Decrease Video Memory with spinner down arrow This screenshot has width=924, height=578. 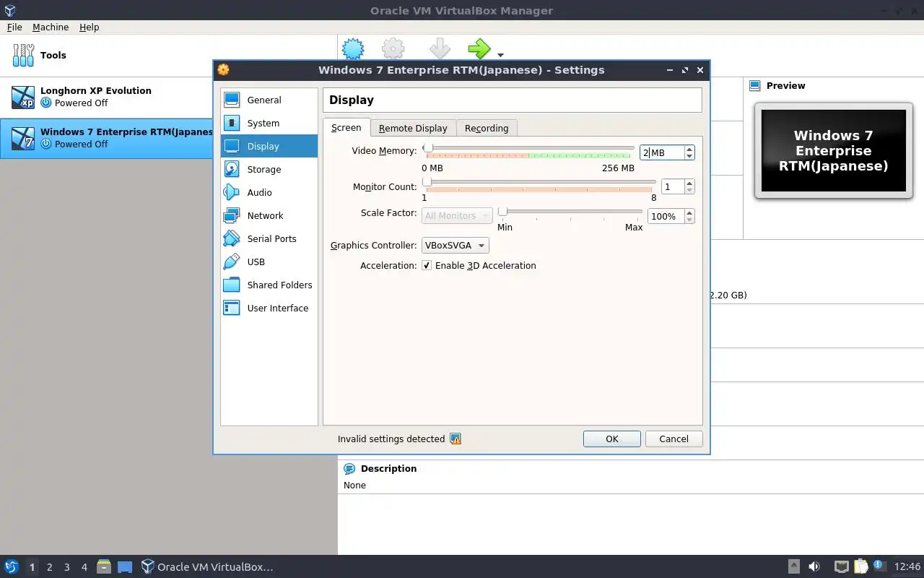(689, 156)
